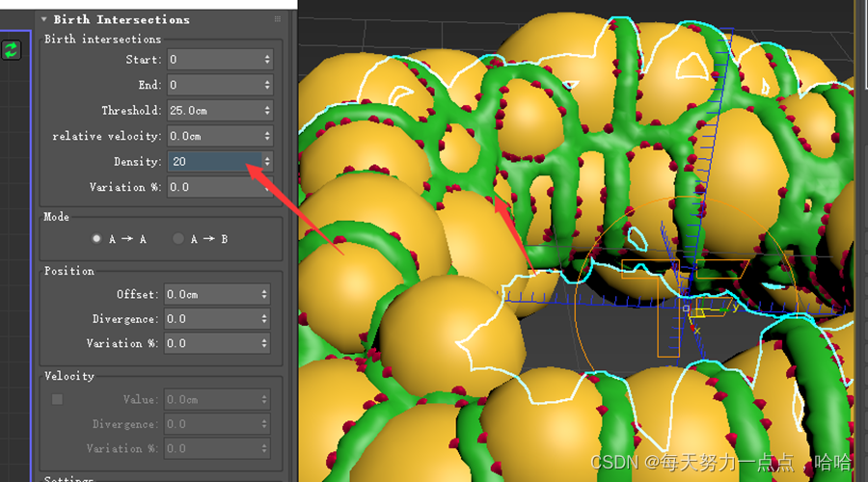Adjust the Position Variation % spinner
Image resolution: width=868 pixels, height=482 pixels.
(264, 343)
